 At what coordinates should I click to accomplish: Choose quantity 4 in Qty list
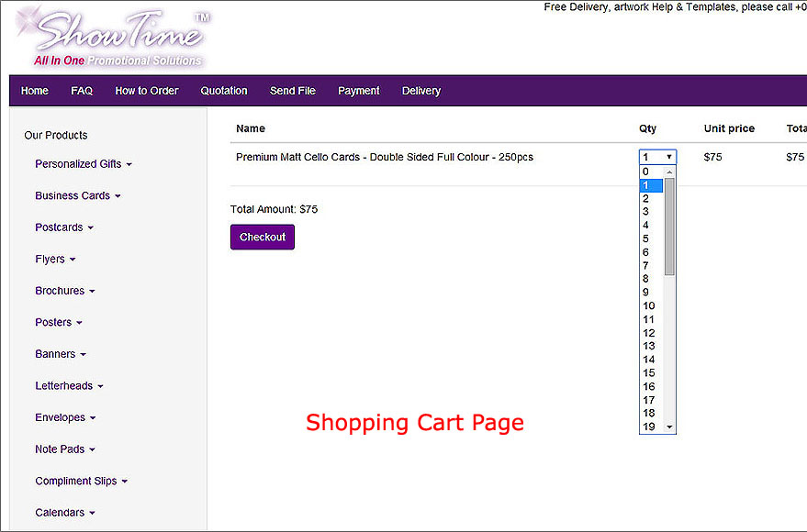pyautogui.click(x=652, y=225)
